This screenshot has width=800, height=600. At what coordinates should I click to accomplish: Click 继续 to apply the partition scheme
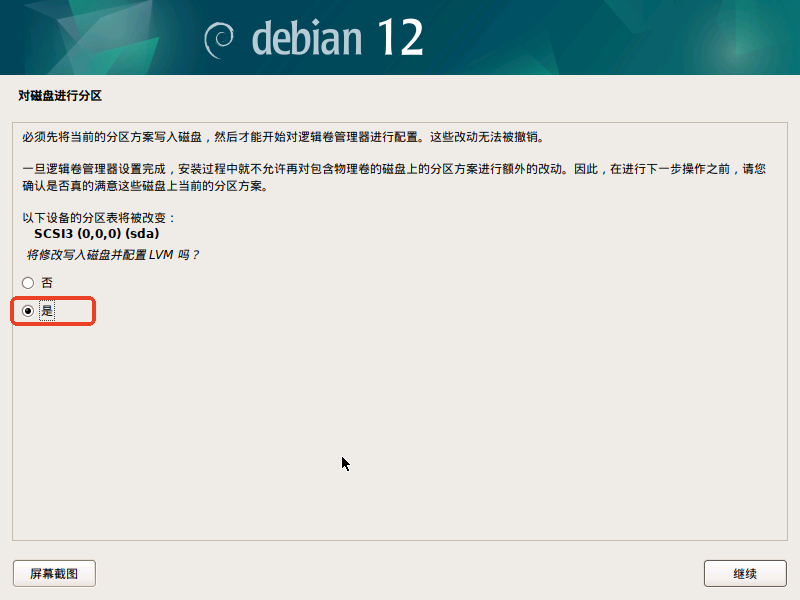(744, 573)
